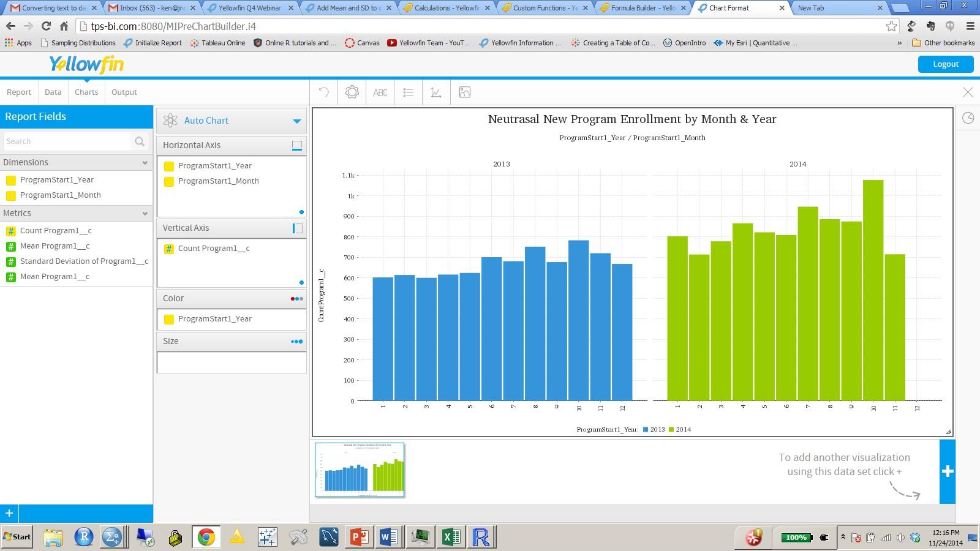
Task: Click the undo arrow in chart toolbar
Action: click(324, 92)
